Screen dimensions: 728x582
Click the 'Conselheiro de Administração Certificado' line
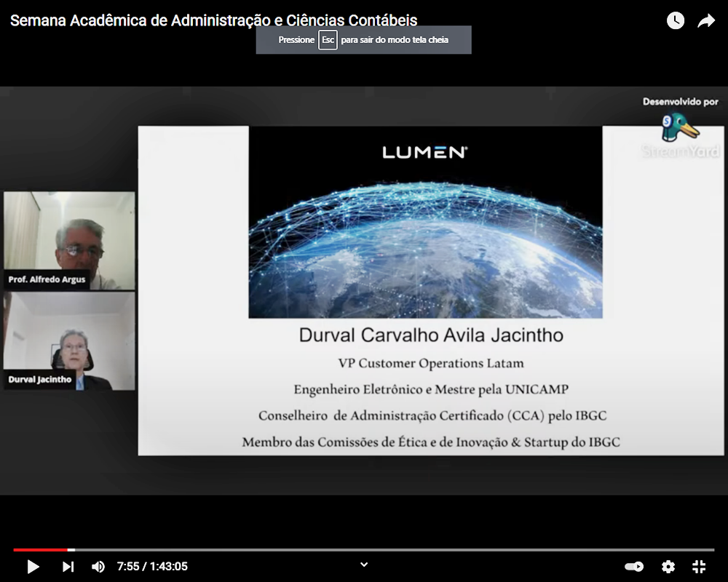point(432,415)
